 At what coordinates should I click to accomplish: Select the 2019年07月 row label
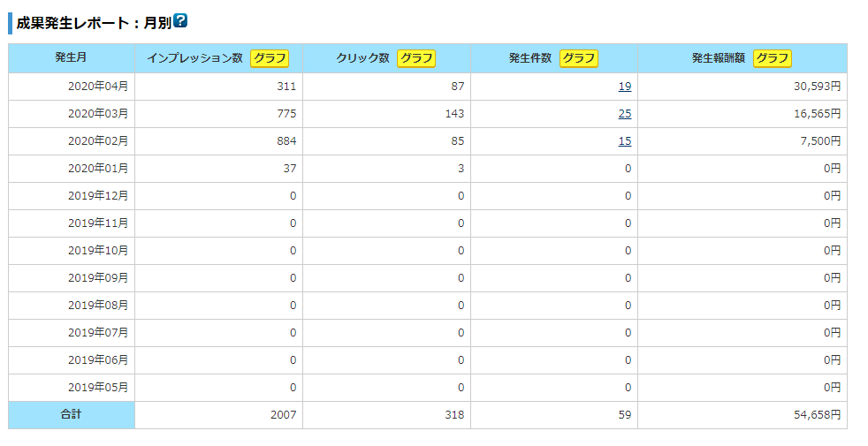(98, 333)
